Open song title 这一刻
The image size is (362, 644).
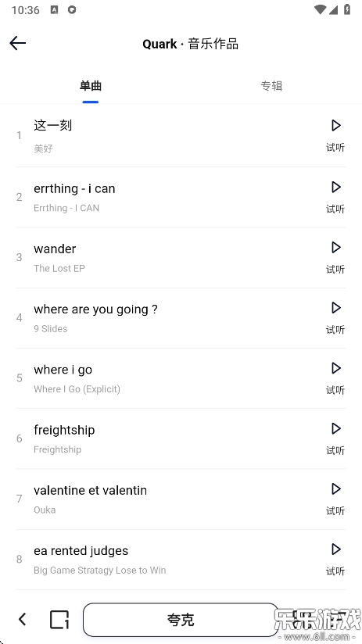pyautogui.click(x=53, y=125)
